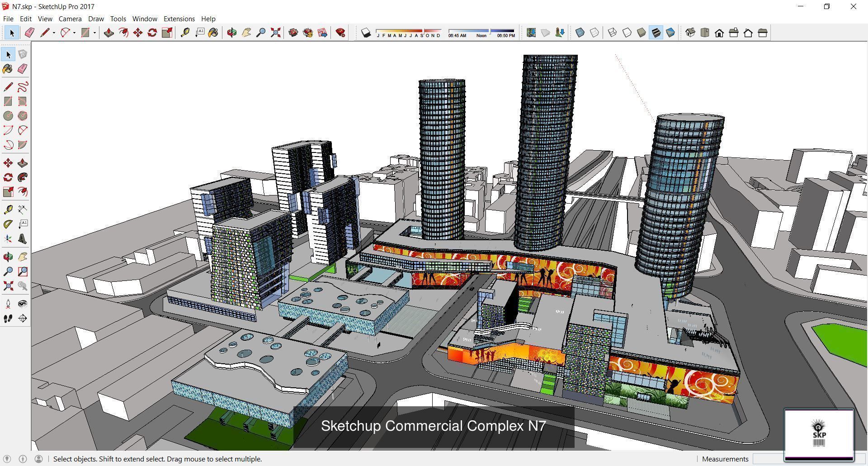This screenshot has width=868, height=466.
Task: Click the sign-in profile status bar icon
Action: click(x=38, y=459)
